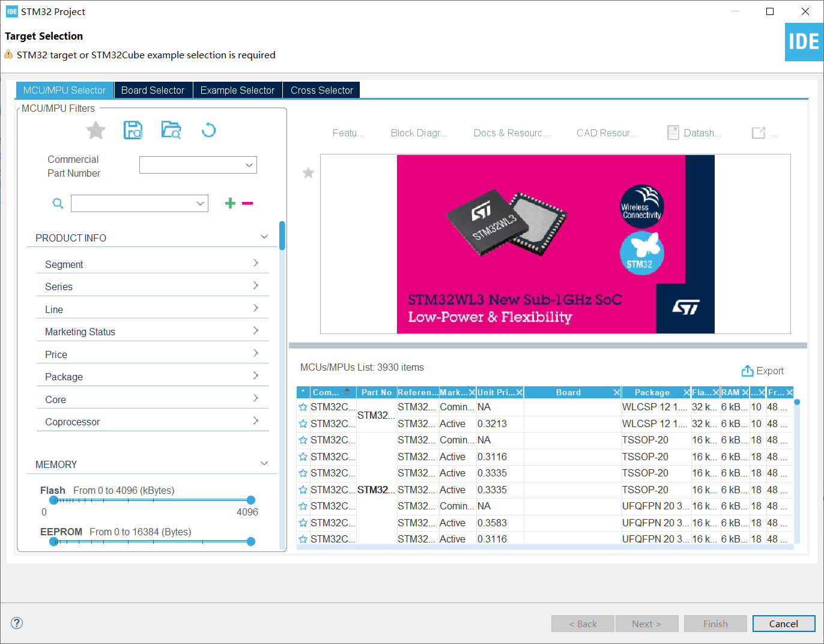This screenshot has width=824, height=644.
Task: Show favorite MCUs with the star filter icon
Action: (96, 130)
